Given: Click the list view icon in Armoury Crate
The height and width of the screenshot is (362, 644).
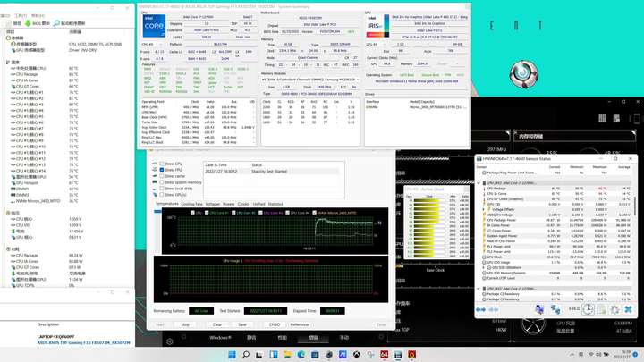Looking at the screenshot, I should [616, 118].
